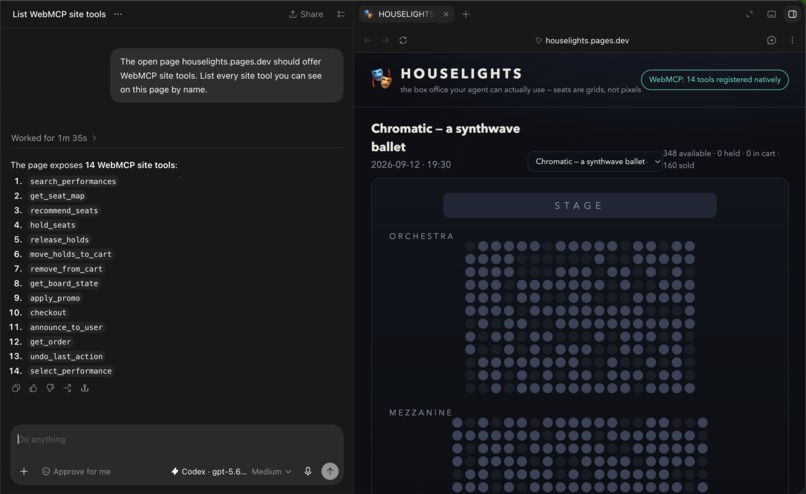806x494 pixels.
Task: Open the three-dot menu beside the chat title
Action: click(x=118, y=14)
